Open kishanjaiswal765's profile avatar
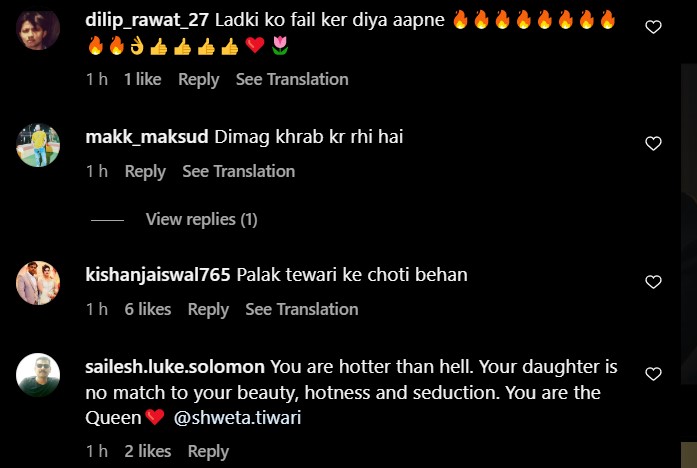The height and width of the screenshot is (468, 697). (x=38, y=283)
